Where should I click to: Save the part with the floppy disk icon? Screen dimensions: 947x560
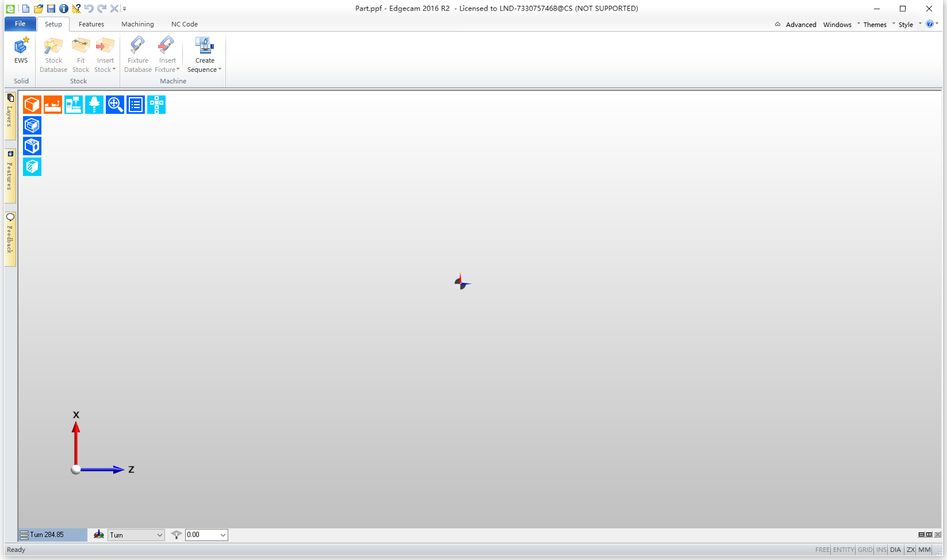[x=51, y=9]
